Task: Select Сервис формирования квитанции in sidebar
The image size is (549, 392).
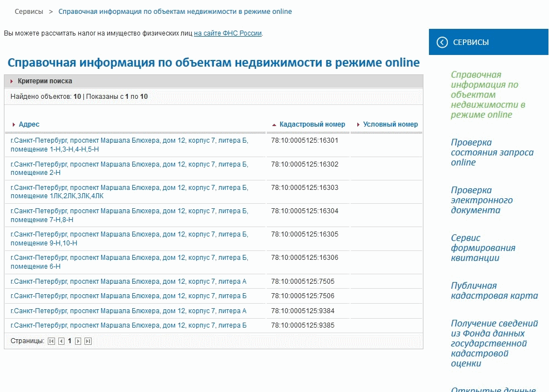Action: point(482,248)
